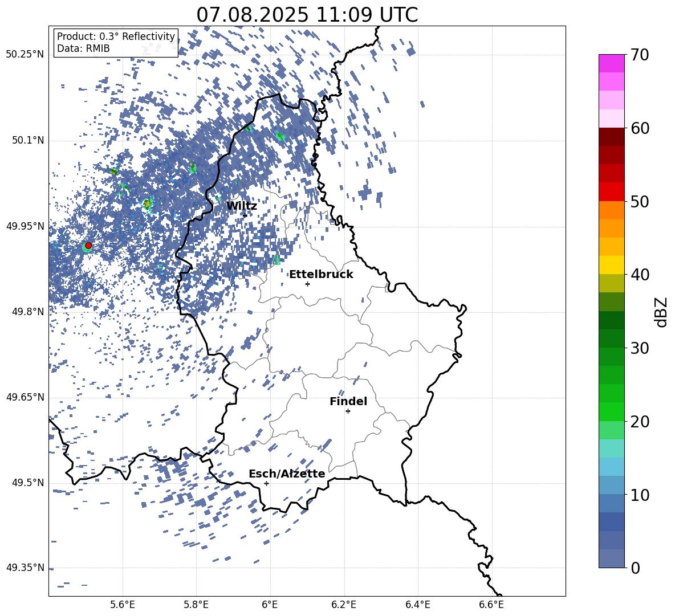Click the 49.5°N latitude label
Viewport: 675px width, 616px height.
[27, 483]
